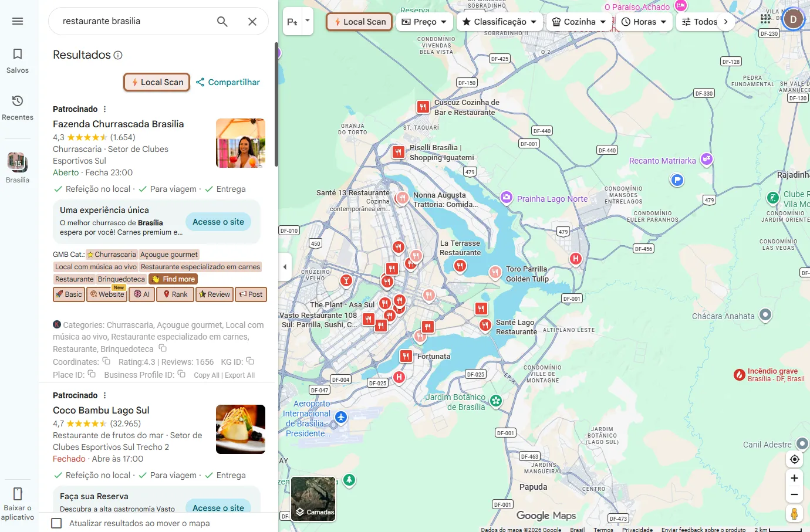Click the P± toolbar button
The width and height of the screenshot is (810, 532).
(x=292, y=22)
